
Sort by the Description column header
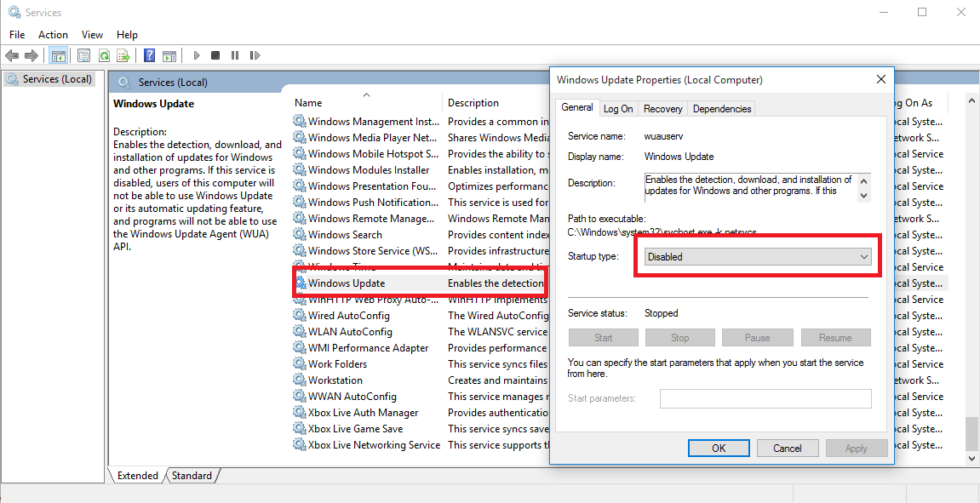pos(473,102)
